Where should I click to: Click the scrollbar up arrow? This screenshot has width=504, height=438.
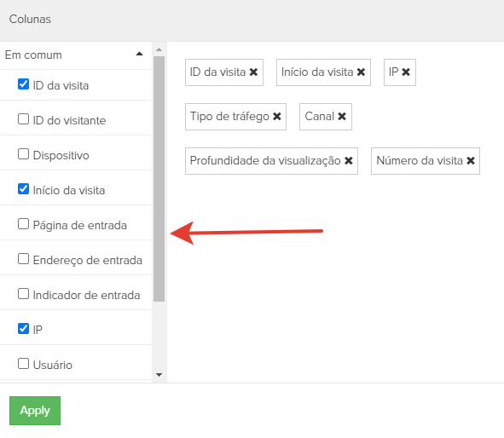coord(159,49)
